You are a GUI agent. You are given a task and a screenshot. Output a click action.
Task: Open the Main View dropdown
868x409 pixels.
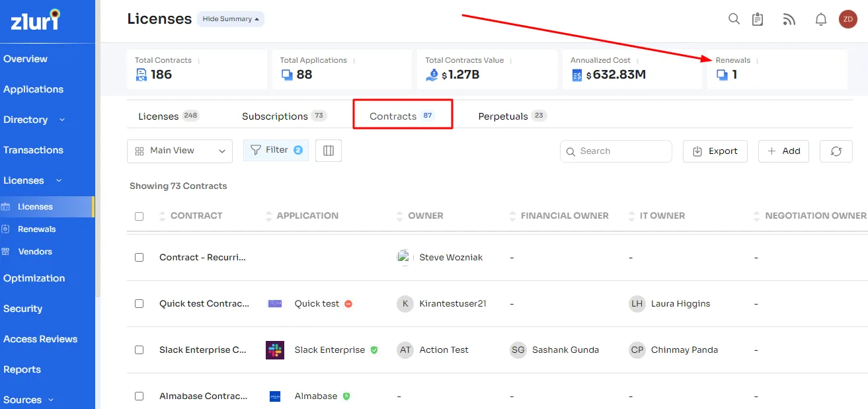coord(180,151)
